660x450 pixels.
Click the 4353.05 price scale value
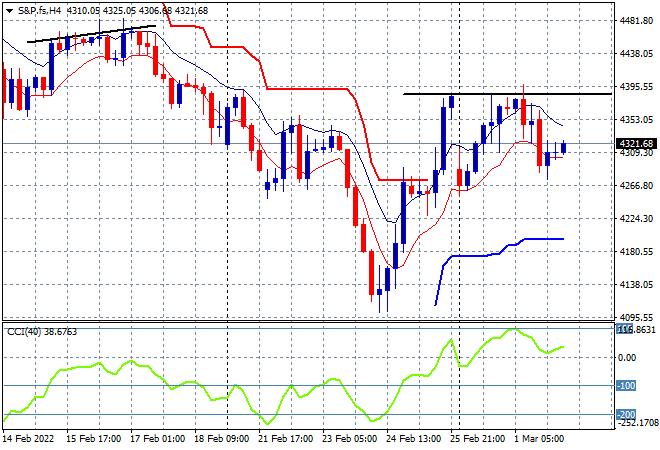pos(636,120)
